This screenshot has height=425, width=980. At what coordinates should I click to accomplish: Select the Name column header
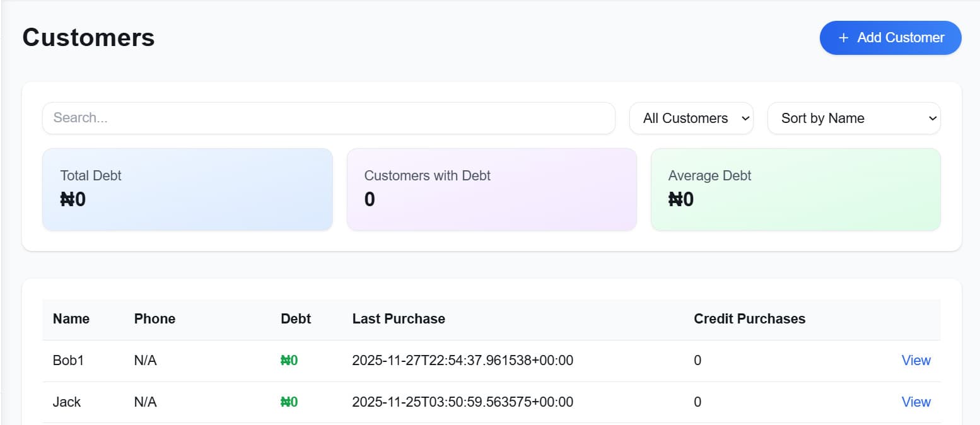(x=71, y=318)
